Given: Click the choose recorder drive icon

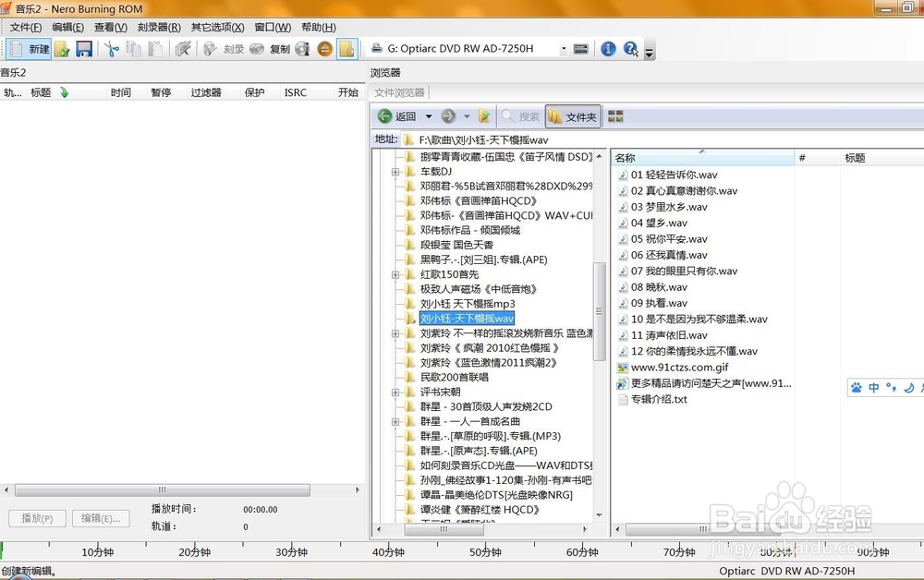Looking at the screenshot, I should [581, 49].
